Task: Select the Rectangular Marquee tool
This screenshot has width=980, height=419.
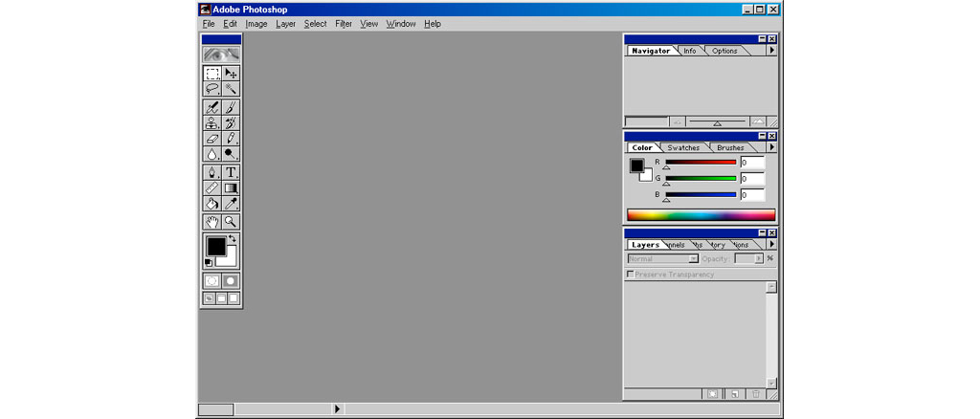Action: (212, 73)
